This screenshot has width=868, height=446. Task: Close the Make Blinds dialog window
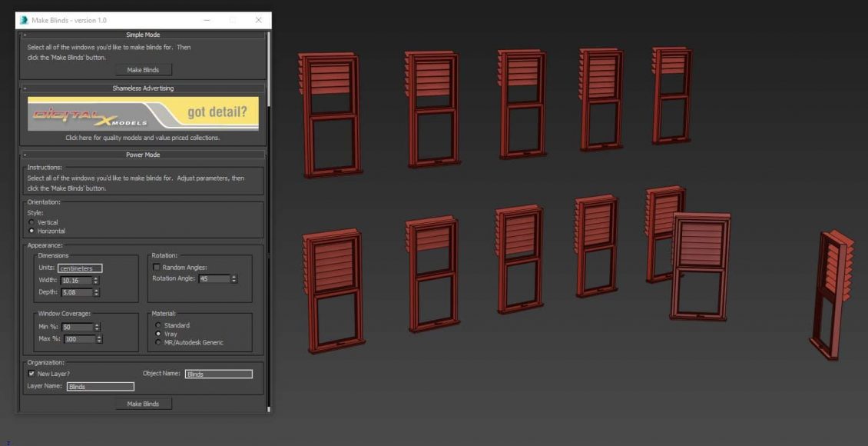pos(258,20)
